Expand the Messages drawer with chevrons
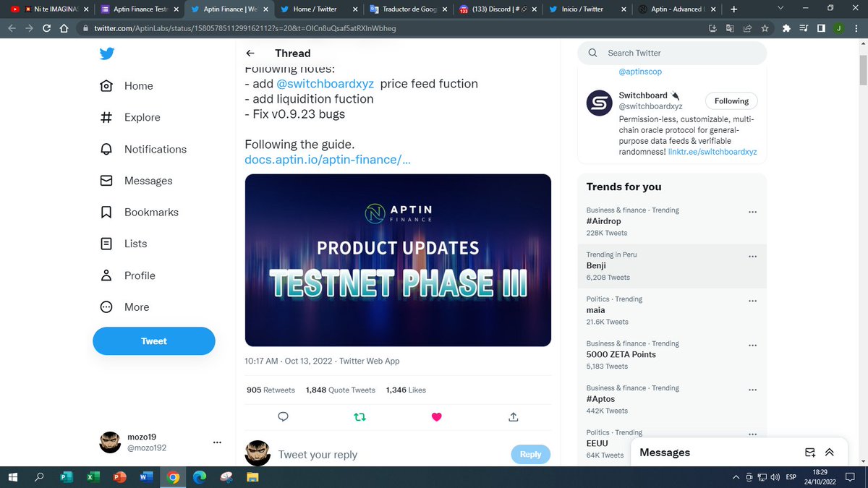868x488 pixels. click(x=830, y=453)
